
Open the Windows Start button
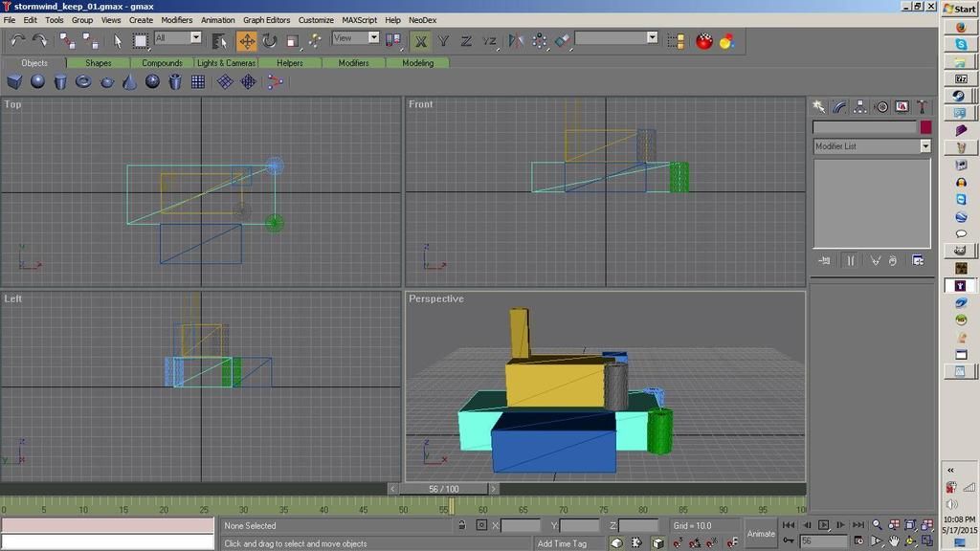960,9
